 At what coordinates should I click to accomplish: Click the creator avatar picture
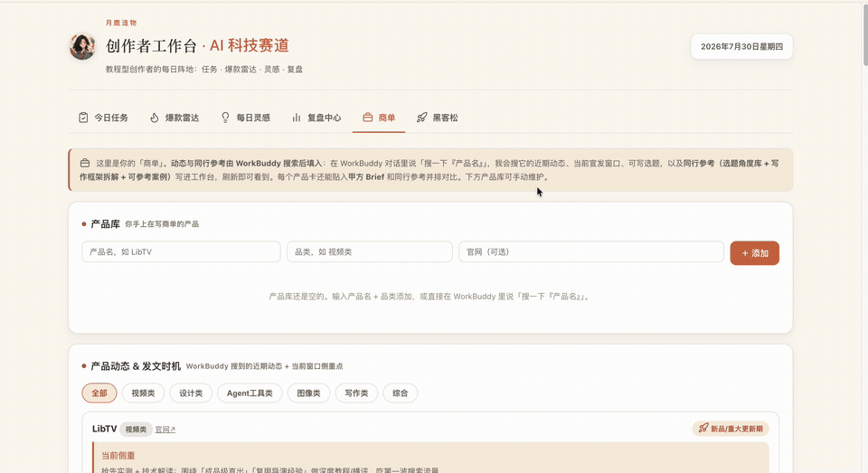[82, 46]
